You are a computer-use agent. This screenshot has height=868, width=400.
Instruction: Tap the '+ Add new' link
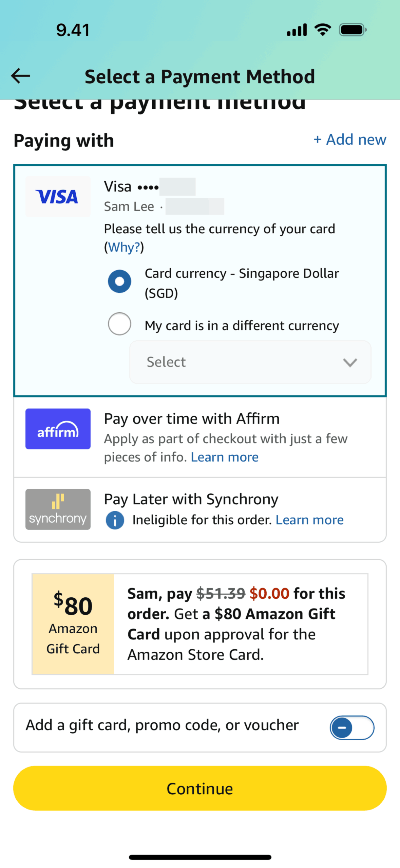coord(350,140)
